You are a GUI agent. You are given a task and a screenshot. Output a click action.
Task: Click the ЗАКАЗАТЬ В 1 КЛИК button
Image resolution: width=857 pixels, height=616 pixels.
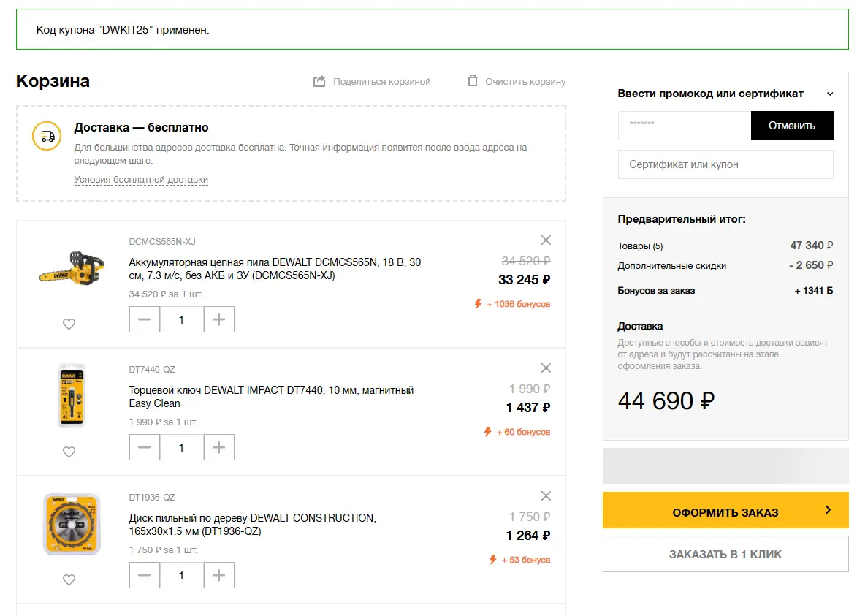tap(725, 554)
